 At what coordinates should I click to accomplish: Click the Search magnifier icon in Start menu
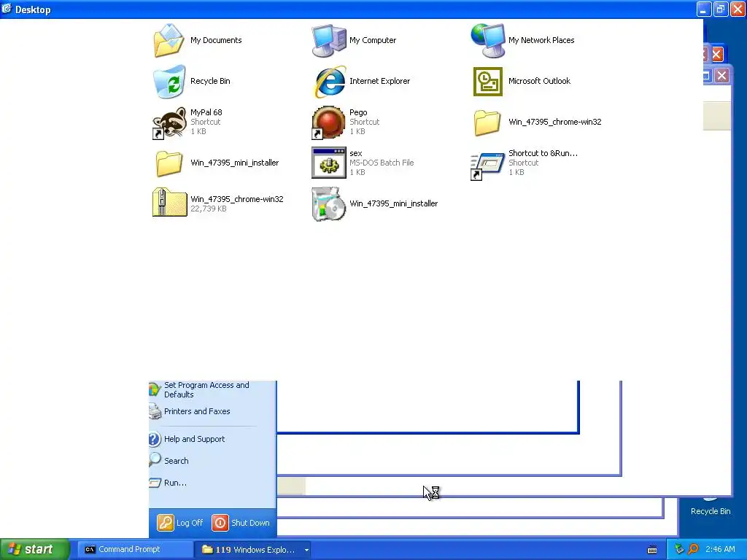[155, 460]
